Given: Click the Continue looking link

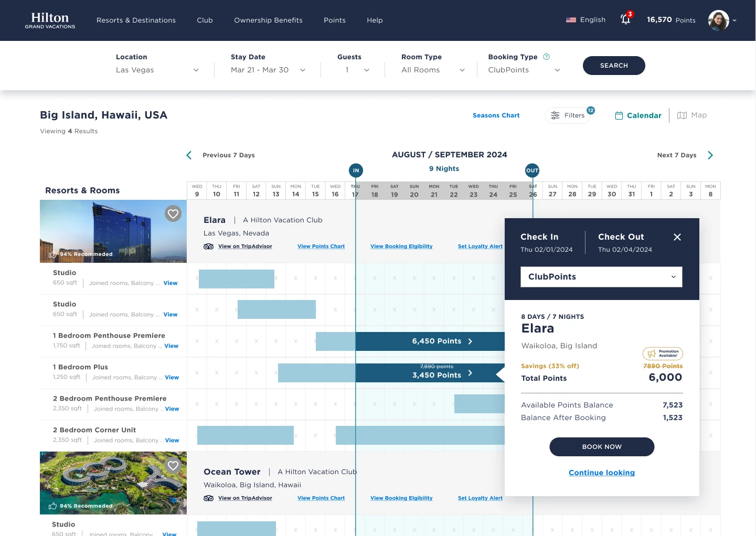Looking at the screenshot, I should [x=602, y=473].
